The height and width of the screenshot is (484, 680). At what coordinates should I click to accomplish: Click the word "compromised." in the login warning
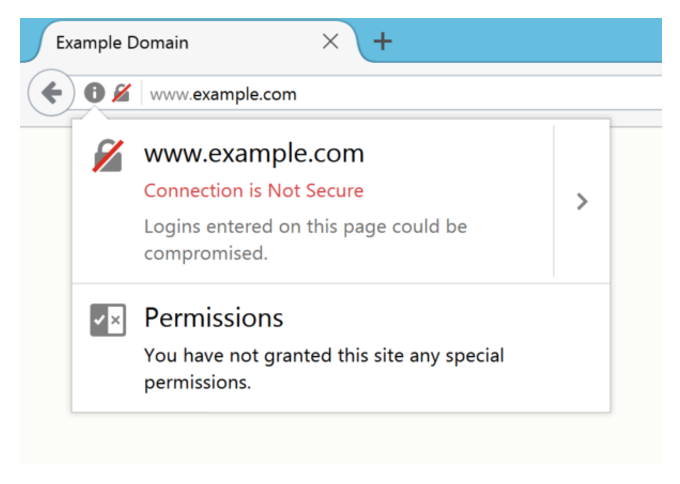[x=205, y=253]
